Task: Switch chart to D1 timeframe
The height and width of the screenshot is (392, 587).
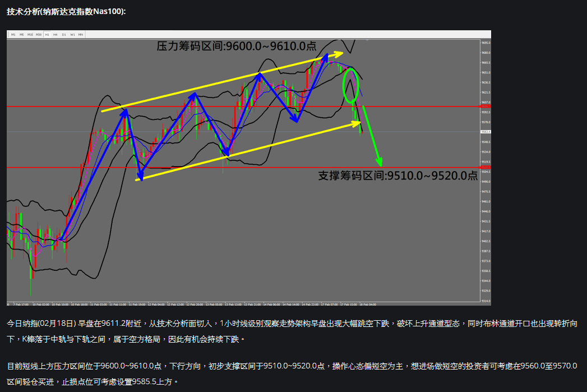Action: point(64,34)
